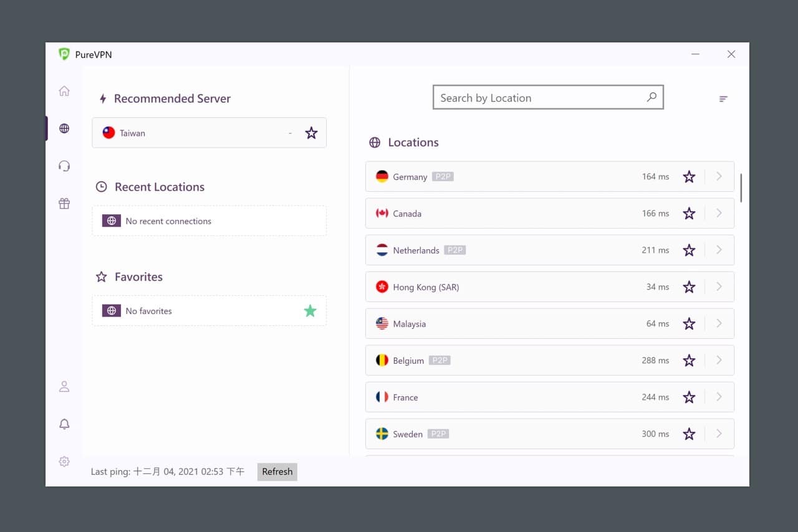The height and width of the screenshot is (532, 798).
Task: Toggle favorite star for France
Action: (x=689, y=397)
